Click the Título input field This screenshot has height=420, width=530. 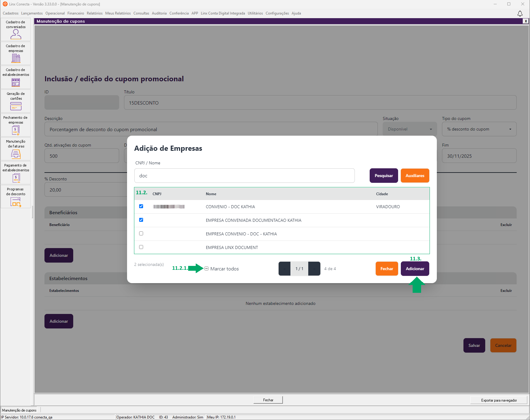tap(320, 103)
